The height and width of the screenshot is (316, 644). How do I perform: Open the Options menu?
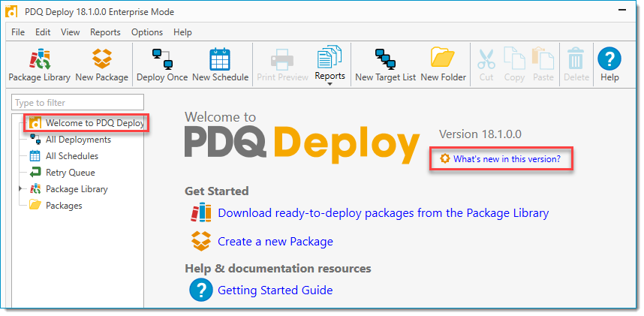[147, 32]
